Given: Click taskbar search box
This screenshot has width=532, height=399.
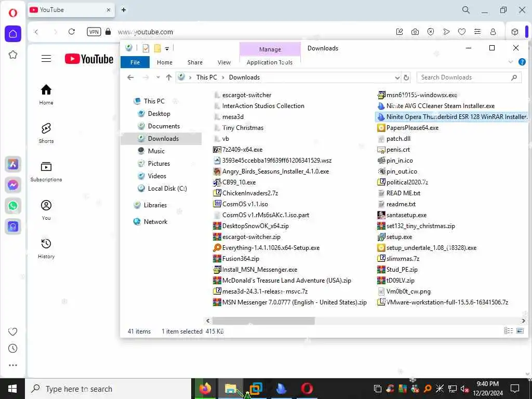Looking at the screenshot, I should (x=108, y=389).
